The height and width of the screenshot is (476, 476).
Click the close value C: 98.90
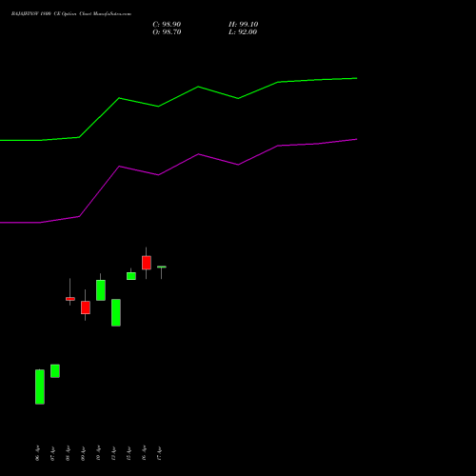click(167, 25)
